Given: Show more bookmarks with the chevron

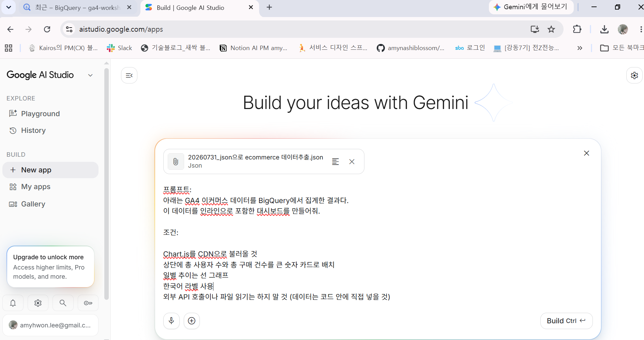Looking at the screenshot, I should [580, 48].
